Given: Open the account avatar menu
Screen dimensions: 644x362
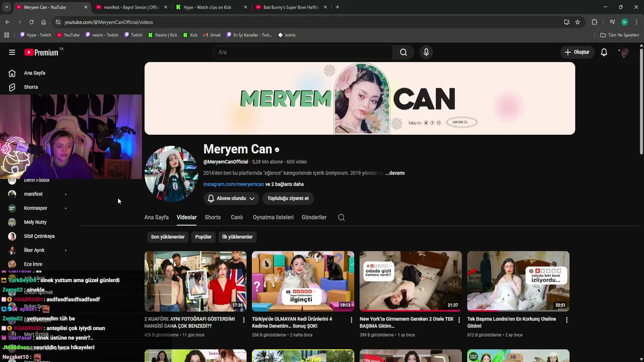Looking at the screenshot, I should point(624,52).
